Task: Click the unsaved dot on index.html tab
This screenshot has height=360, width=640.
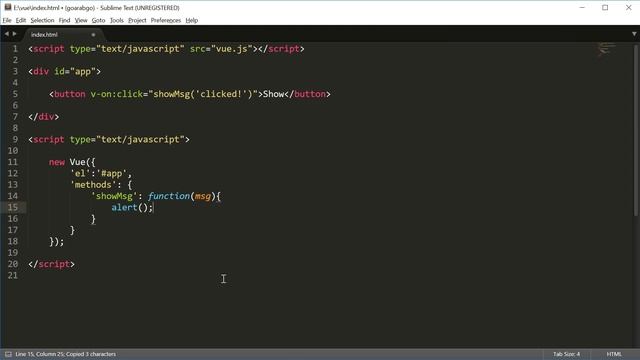Action: [x=93, y=35]
